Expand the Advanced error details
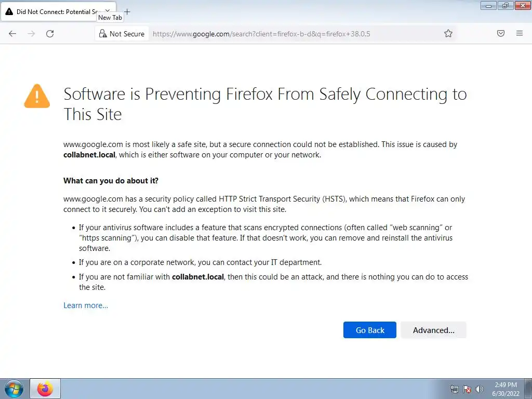 434,330
